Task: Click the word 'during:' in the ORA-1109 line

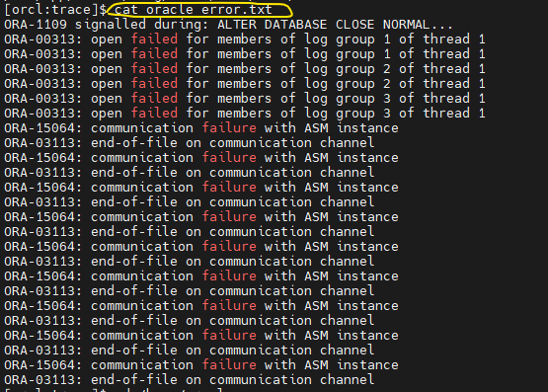Action: point(182,25)
